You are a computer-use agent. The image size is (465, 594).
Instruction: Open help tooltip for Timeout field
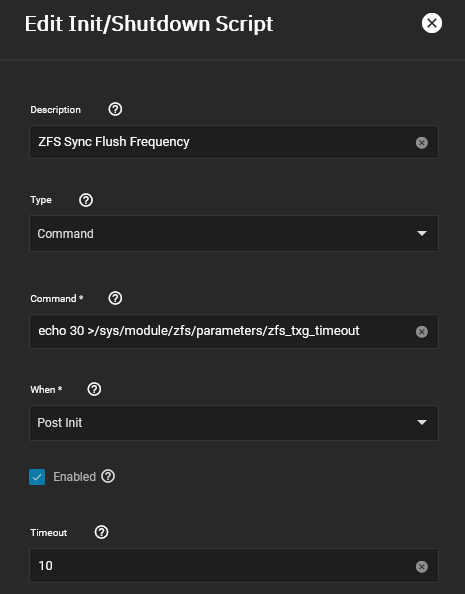101,532
